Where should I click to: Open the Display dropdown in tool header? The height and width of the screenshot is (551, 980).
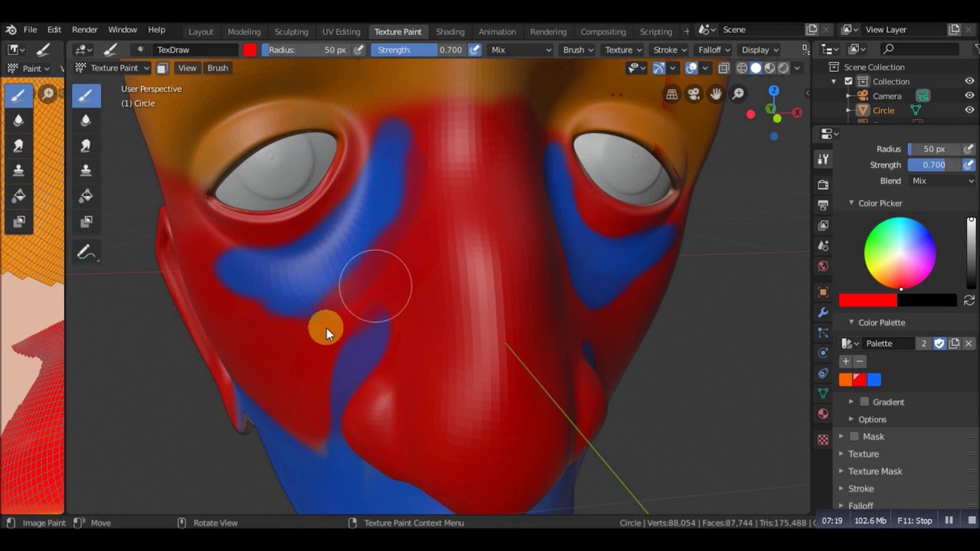click(x=759, y=50)
